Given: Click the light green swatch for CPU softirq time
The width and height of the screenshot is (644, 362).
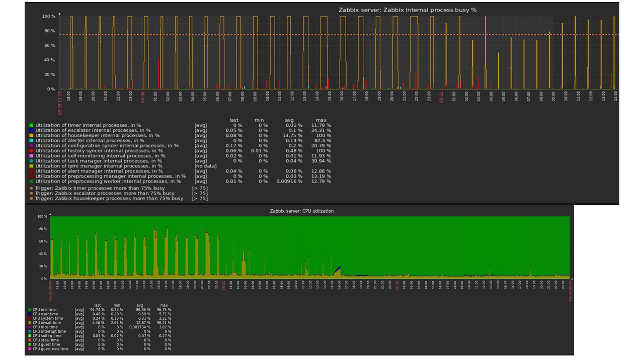Looking at the screenshot, I should pos(30,335).
